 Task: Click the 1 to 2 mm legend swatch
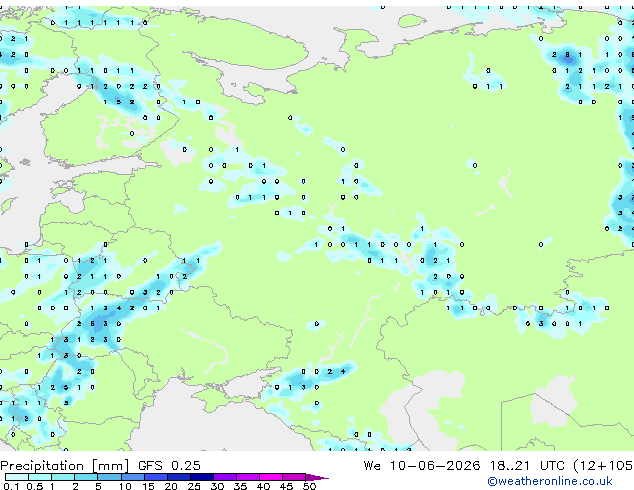pyautogui.click(x=63, y=477)
